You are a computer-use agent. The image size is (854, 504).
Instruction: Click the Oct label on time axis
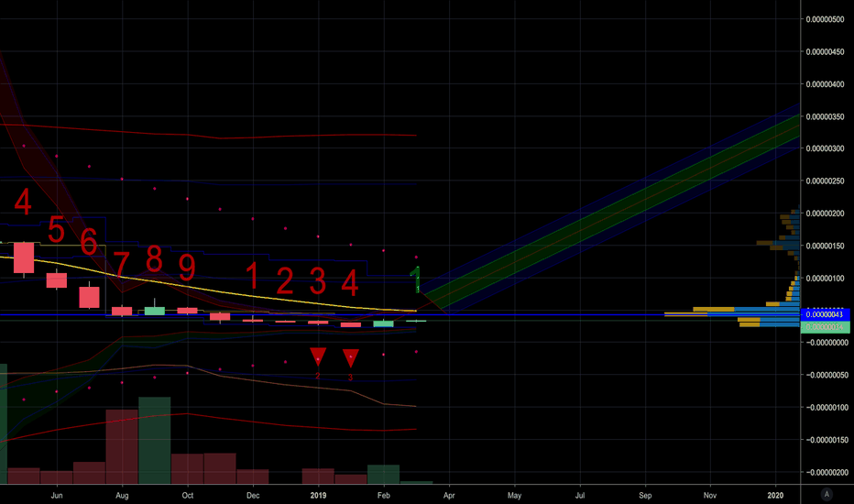187,495
